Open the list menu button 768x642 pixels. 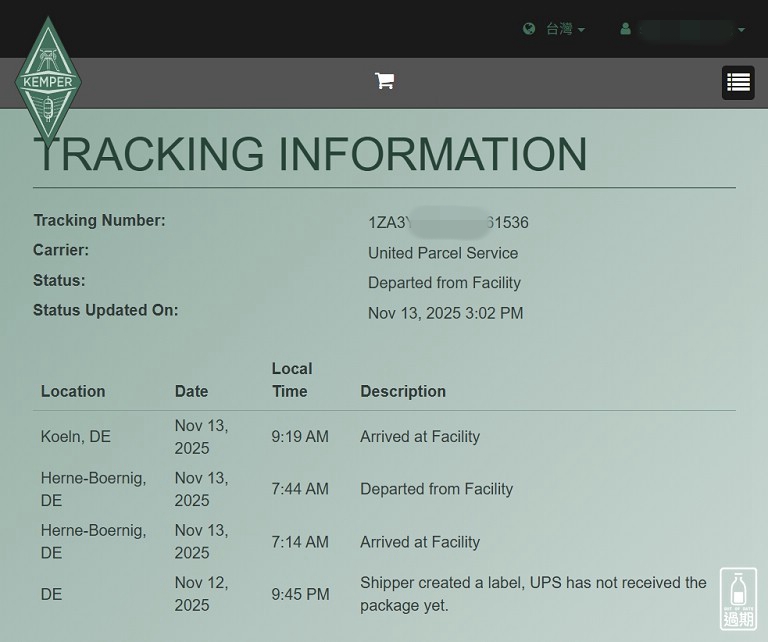click(x=738, y=83)
